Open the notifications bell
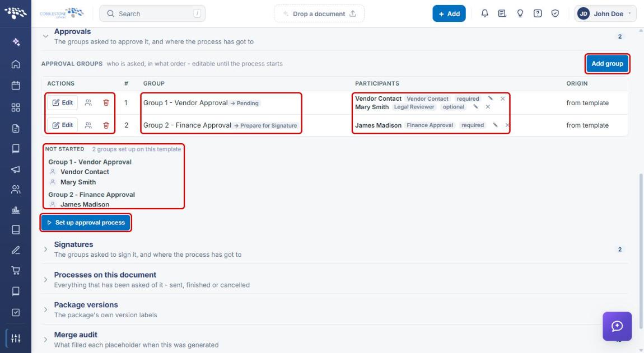Image resolution: width=644 pixels, height=353 pixels. 484,13
